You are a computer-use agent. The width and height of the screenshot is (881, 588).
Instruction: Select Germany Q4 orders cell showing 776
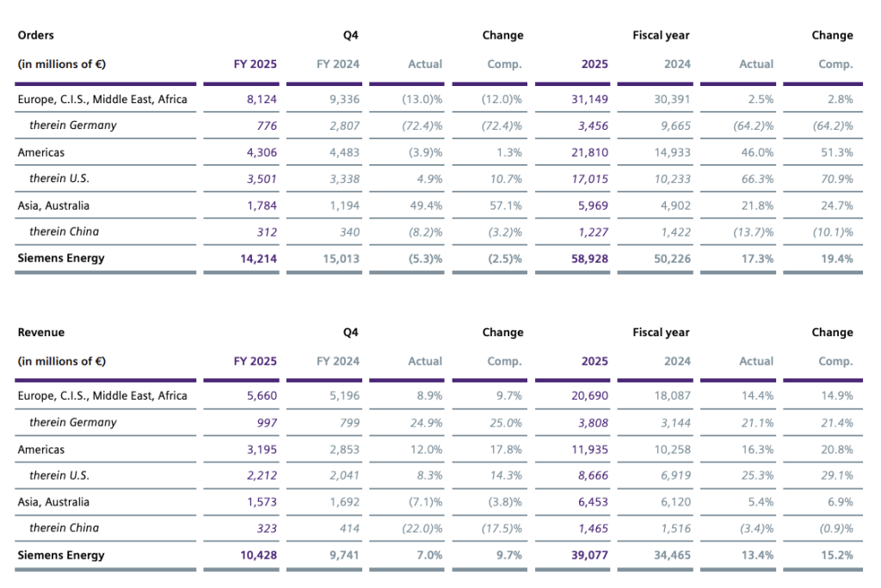[x=265, y=126]
